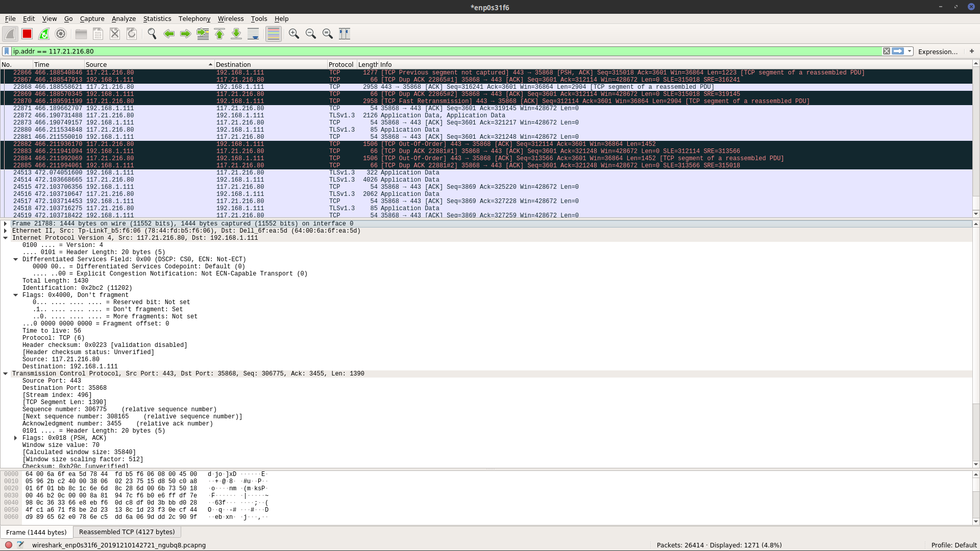The width and height of the screenshot is (980, 551).
Task: Sort by Info column header
Action: point(675,64)
